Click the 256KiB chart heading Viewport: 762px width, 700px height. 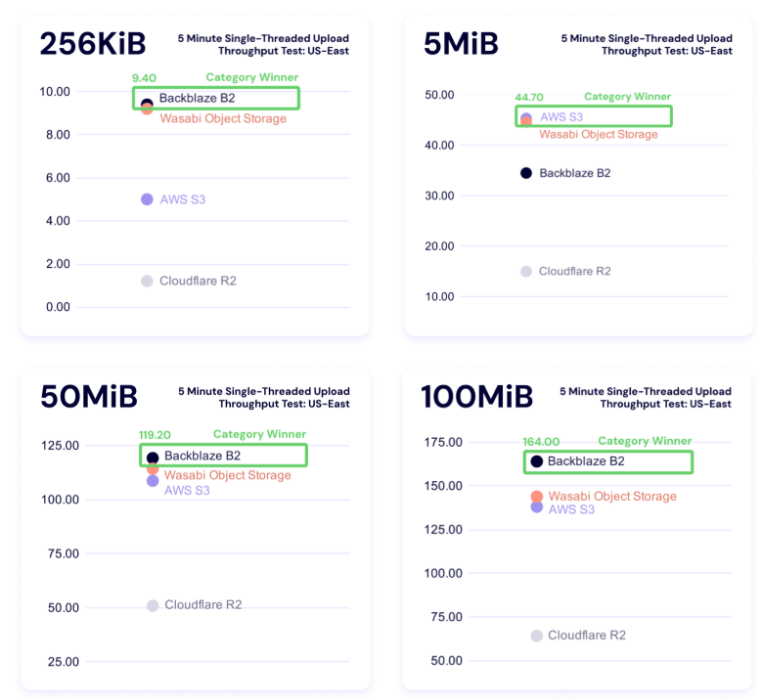point(93,44)
